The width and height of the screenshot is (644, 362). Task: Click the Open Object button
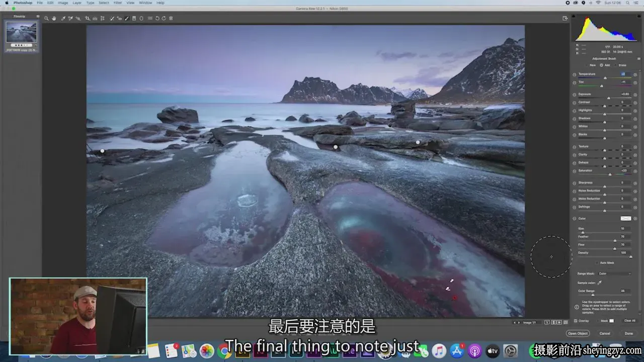click(x=578, y=333)
